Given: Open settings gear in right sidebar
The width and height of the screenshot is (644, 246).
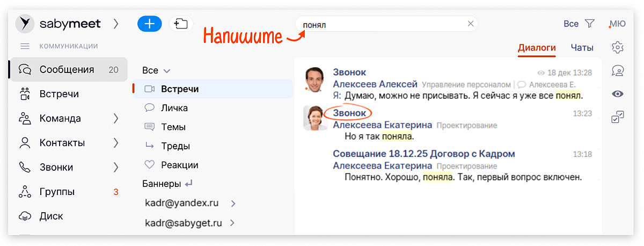Looking at the screenshot, I should pyautogui.click(x=618, y=47).
